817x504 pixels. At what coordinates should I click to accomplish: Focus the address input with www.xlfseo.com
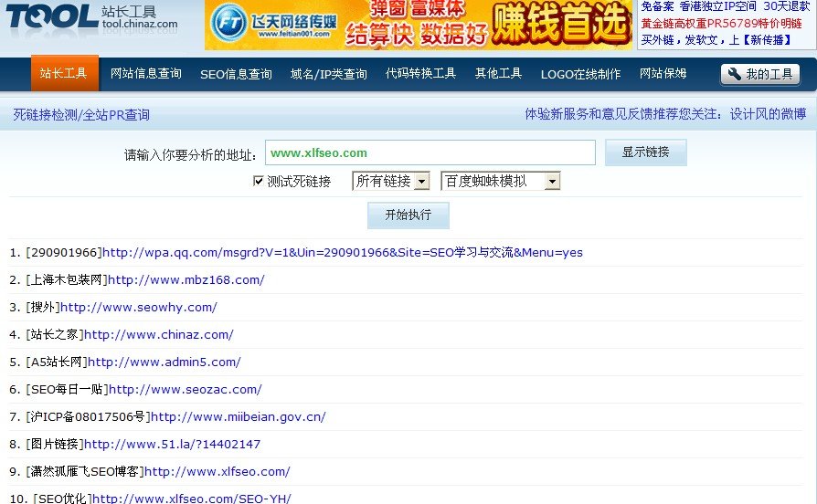430,152
